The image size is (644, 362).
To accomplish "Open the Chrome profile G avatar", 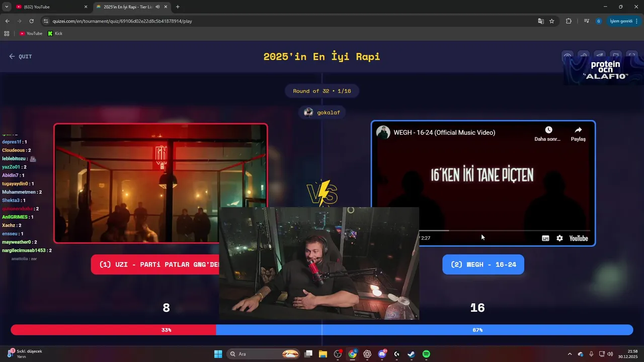I will point(598,21).
